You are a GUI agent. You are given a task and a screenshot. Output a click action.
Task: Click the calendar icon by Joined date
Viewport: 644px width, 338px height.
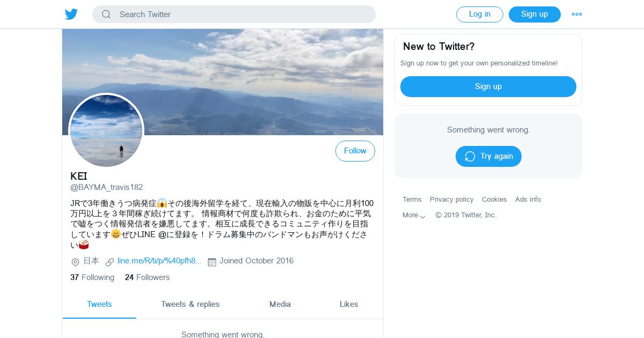click(x=212, y=262)
